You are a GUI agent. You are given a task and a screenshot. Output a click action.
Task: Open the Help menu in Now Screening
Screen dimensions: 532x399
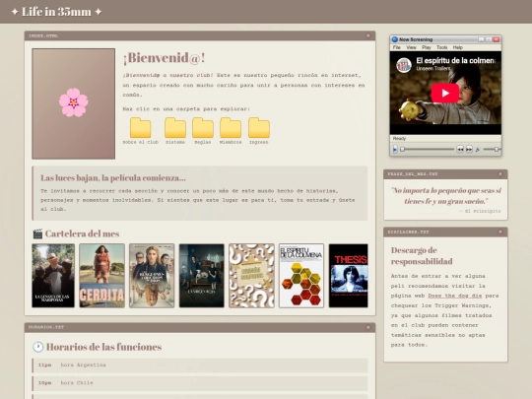point(458,47)
